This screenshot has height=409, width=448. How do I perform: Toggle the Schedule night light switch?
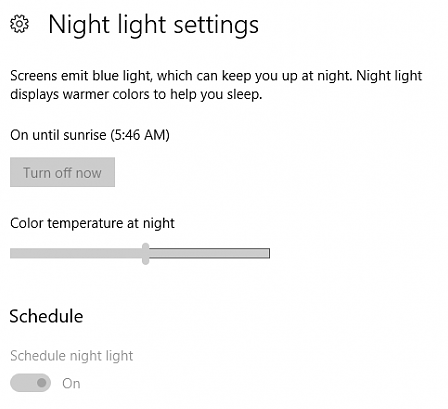click(x=30, y=383)
